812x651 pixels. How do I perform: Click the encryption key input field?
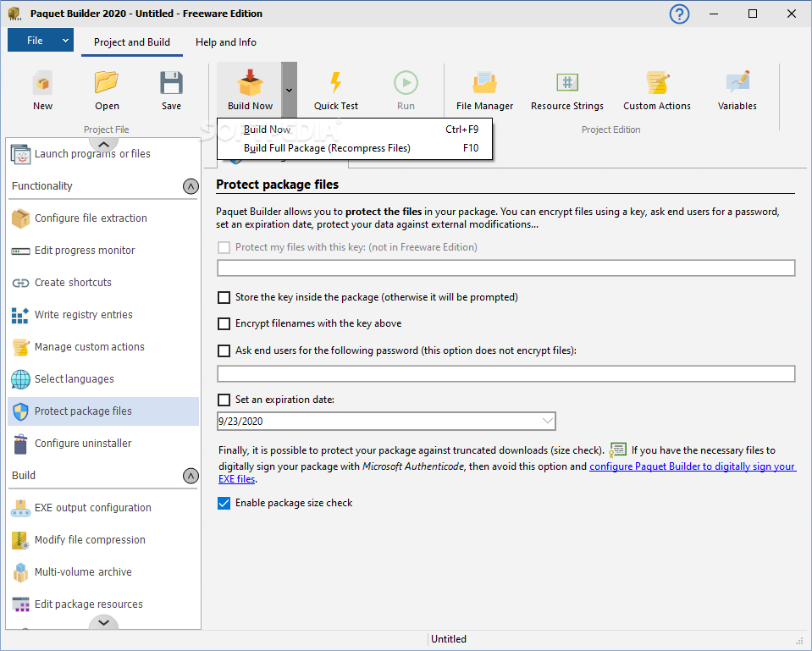pyautogui.click(x=506, y=268)
